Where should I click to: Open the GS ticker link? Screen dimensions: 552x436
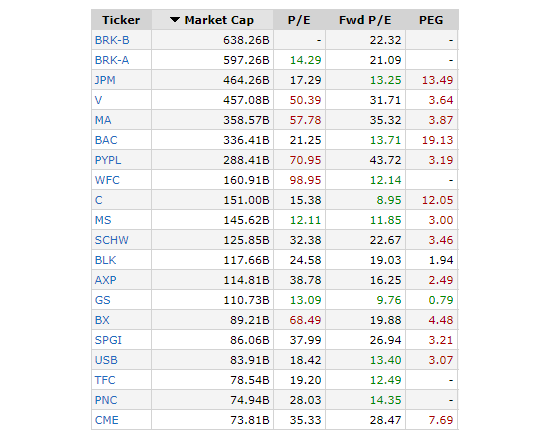pos(102,300)
